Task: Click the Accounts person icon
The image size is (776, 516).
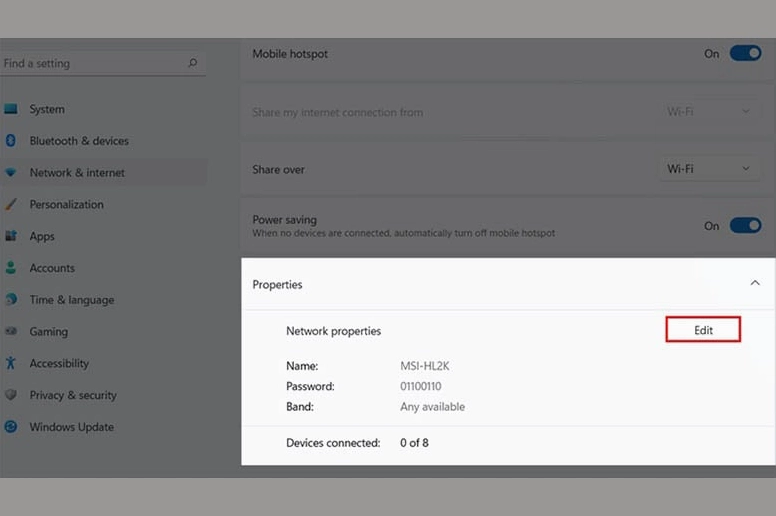Action: pyautogui.click(x=11, y=268)
